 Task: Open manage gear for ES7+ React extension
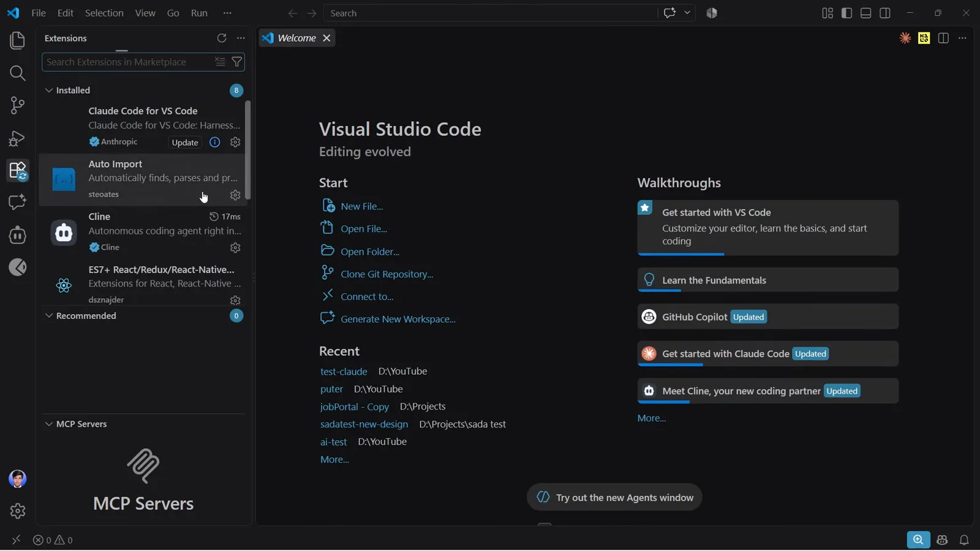coord(235,301)
